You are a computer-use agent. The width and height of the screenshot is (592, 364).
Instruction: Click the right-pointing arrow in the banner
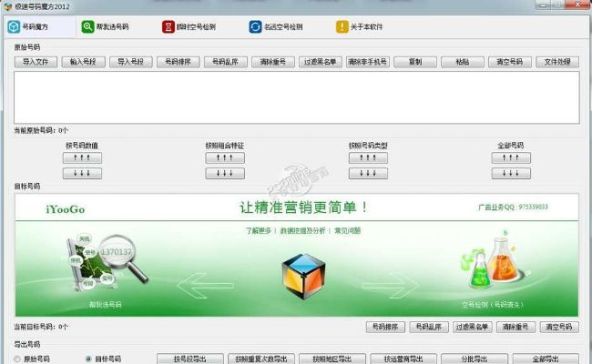391,286
